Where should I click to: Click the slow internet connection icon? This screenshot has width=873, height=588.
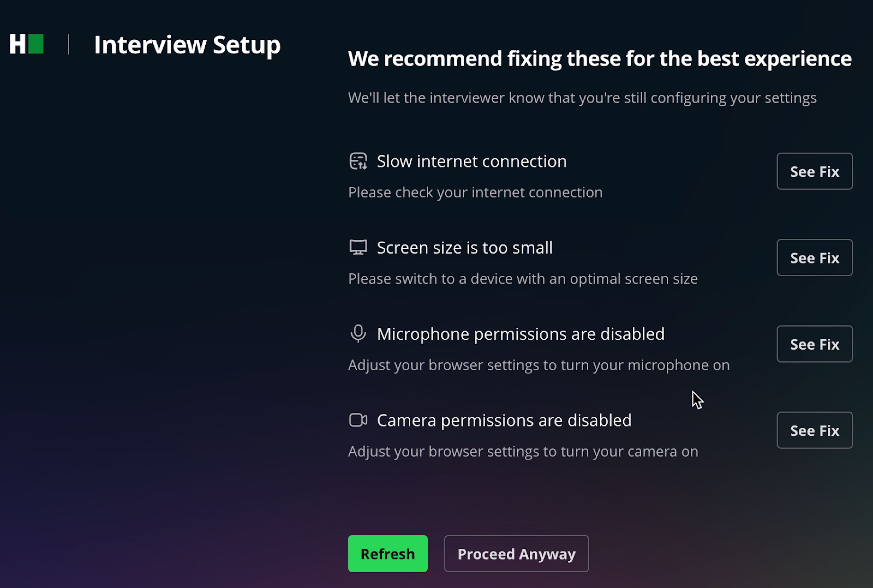pos(358,161)
